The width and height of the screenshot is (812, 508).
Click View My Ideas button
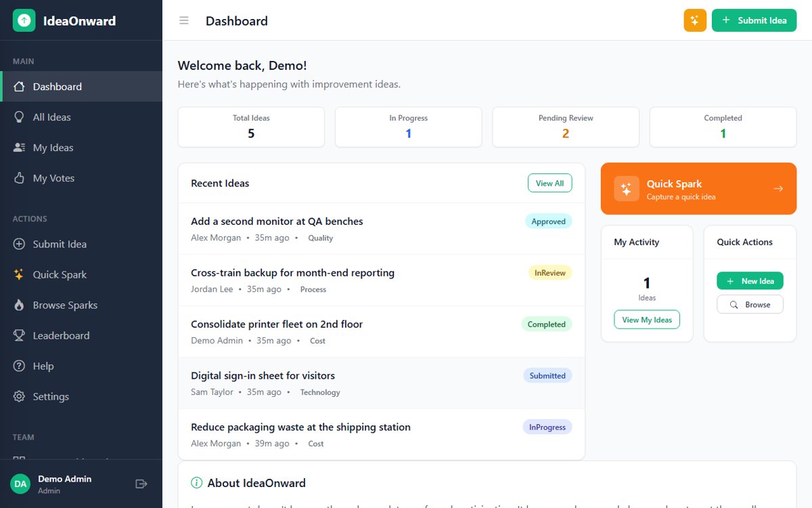click(647, 320)
